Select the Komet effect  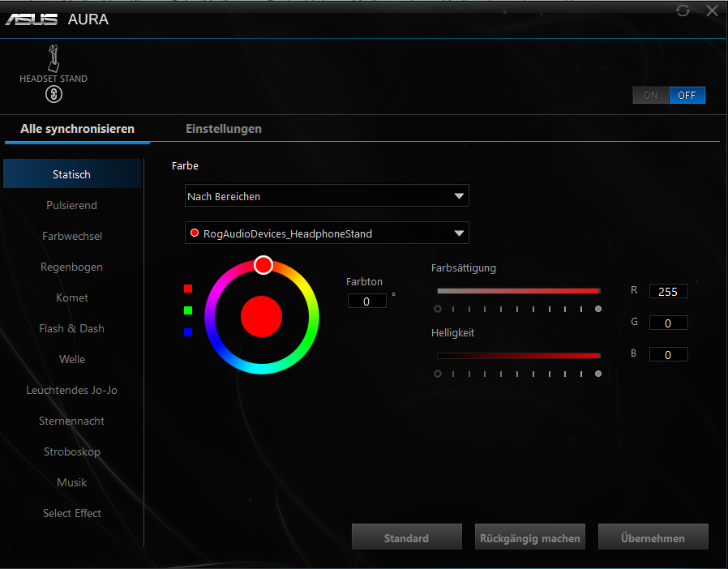pos(72,297)
